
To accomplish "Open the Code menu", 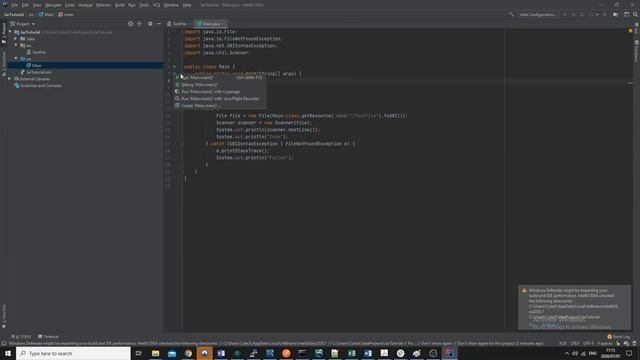I will click(x=70, y=5).
